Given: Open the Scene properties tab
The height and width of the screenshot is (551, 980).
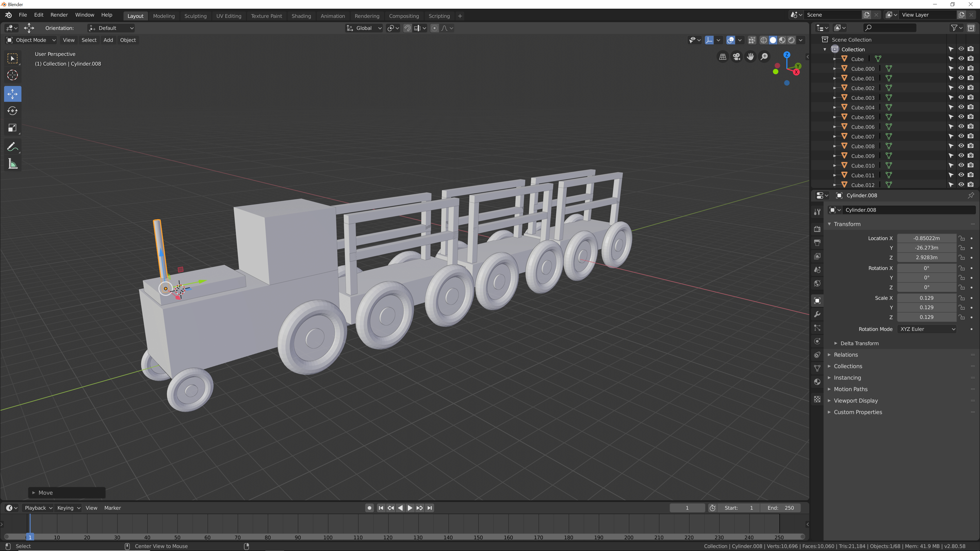Looking at the screenshot, I should [817, 270].
